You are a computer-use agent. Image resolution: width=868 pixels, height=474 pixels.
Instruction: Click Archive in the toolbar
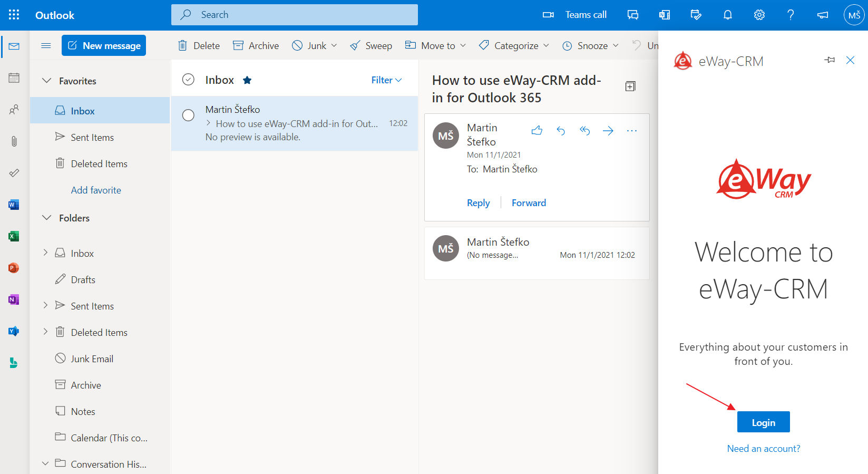pos(256,46)
